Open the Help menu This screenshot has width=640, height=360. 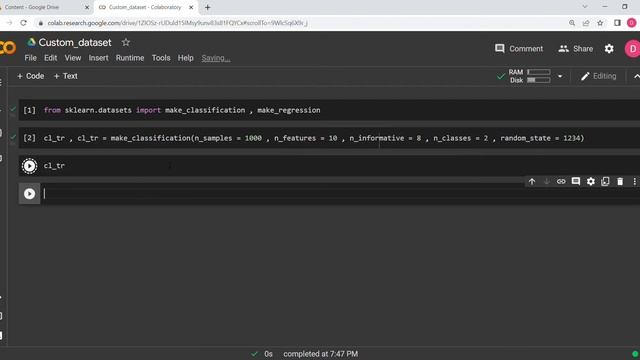tap(185, 58)
